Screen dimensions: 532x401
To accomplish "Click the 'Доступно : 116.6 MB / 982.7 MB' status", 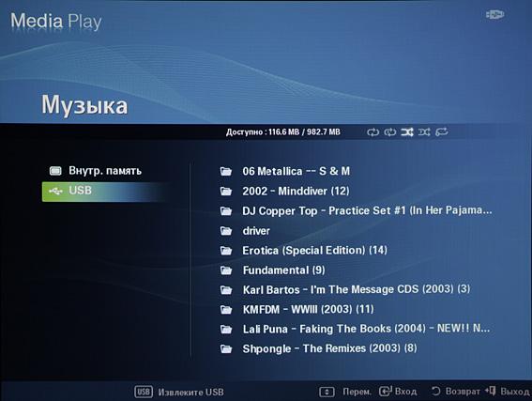I will tap(283, 132).
